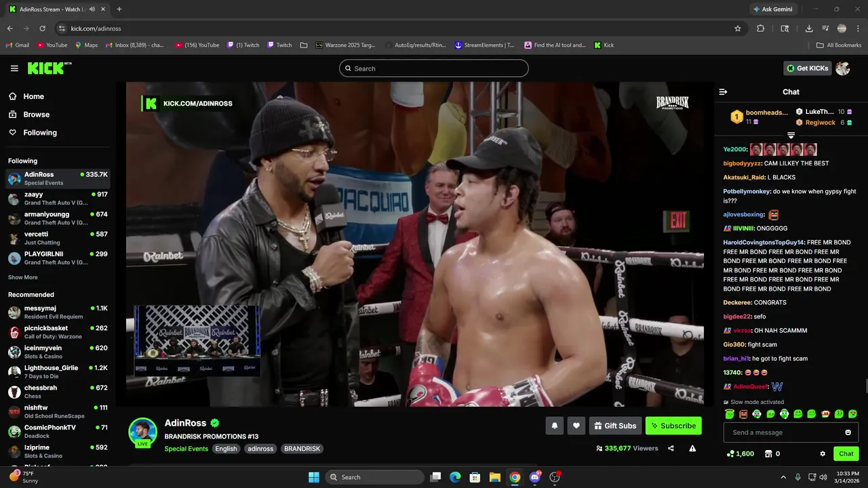Click the report warning triangle icon
This screenshot has width=868, height=488.
[692, 448]
